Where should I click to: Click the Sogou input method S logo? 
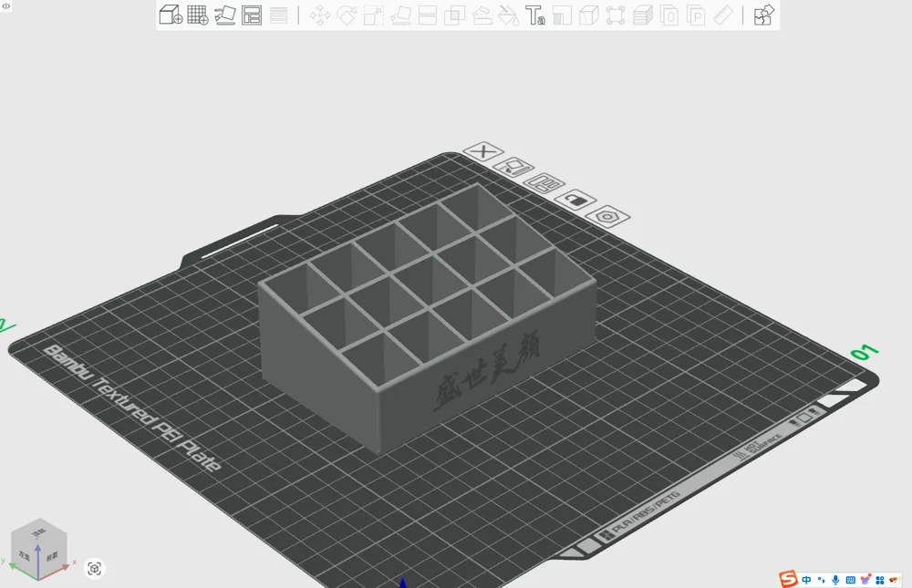pyautogui.click(x=788, y=579)
